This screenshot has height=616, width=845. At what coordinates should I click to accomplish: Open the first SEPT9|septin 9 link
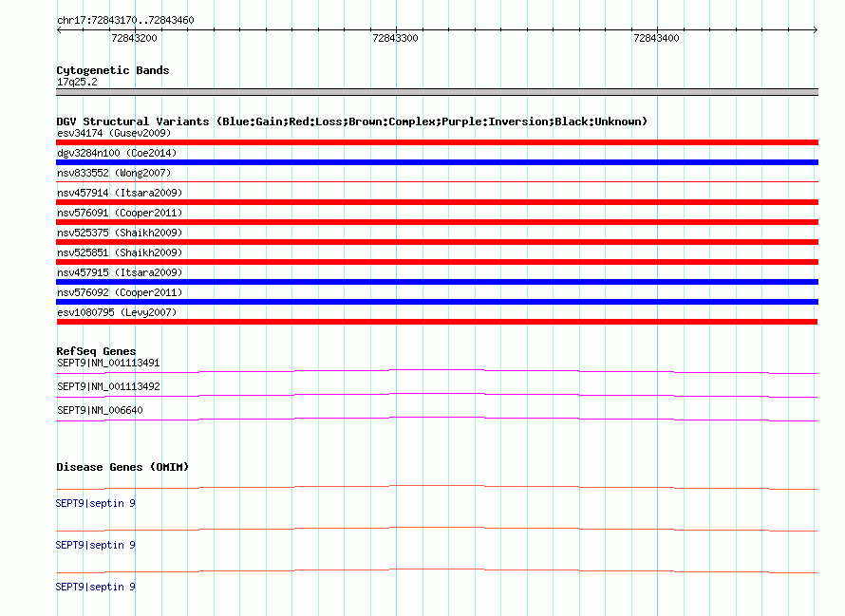coord(95,503)
